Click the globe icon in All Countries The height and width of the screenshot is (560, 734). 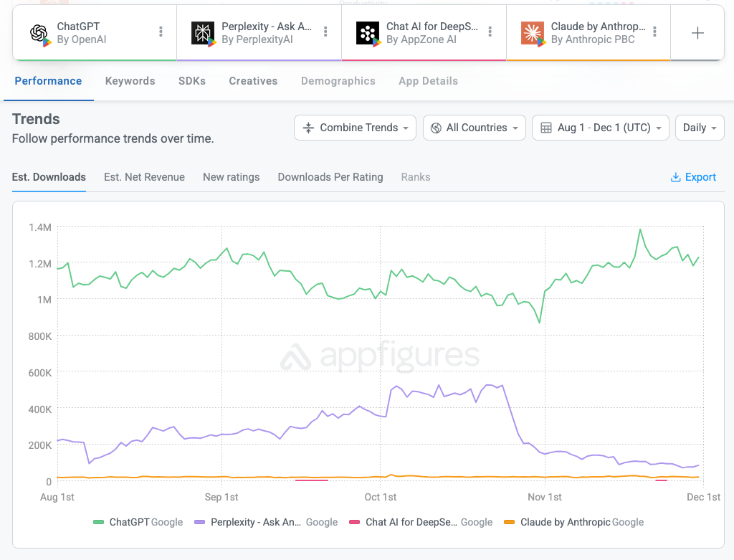click(x=436, y=128)
